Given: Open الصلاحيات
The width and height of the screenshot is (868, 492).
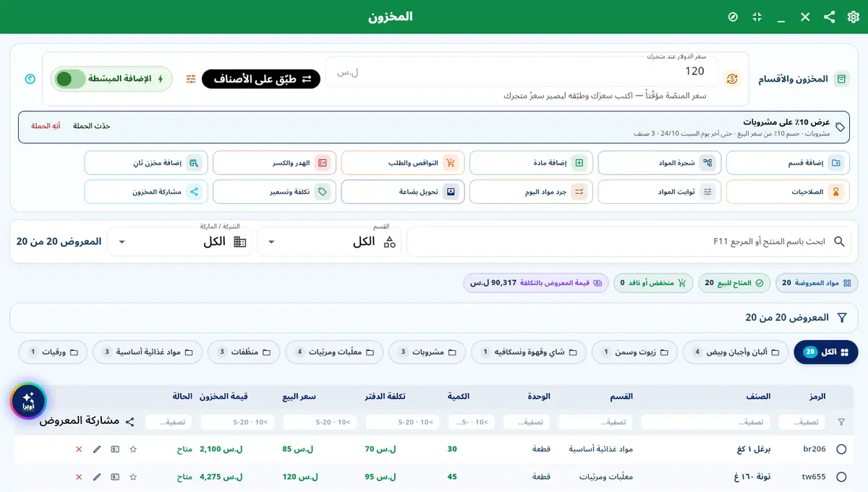Looking at the screenshot, I should click(788, 192).
